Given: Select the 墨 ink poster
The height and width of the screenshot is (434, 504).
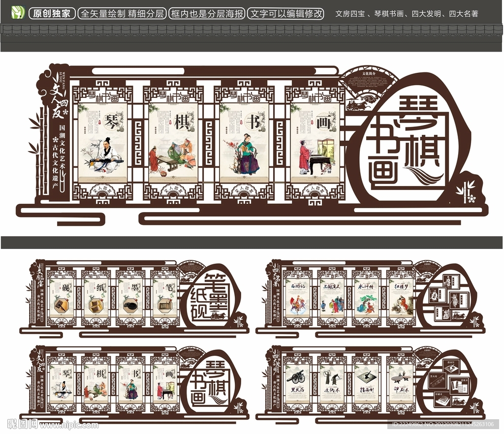Looking at the screenshot, I should (130, 299).
